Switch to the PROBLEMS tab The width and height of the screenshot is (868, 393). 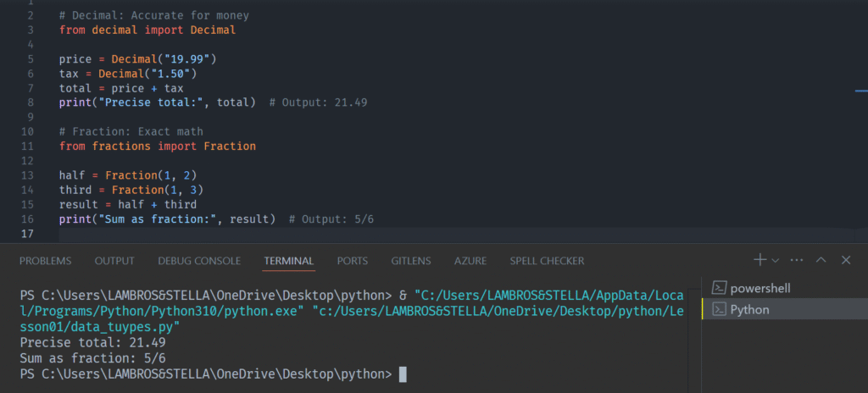[45, 261]
